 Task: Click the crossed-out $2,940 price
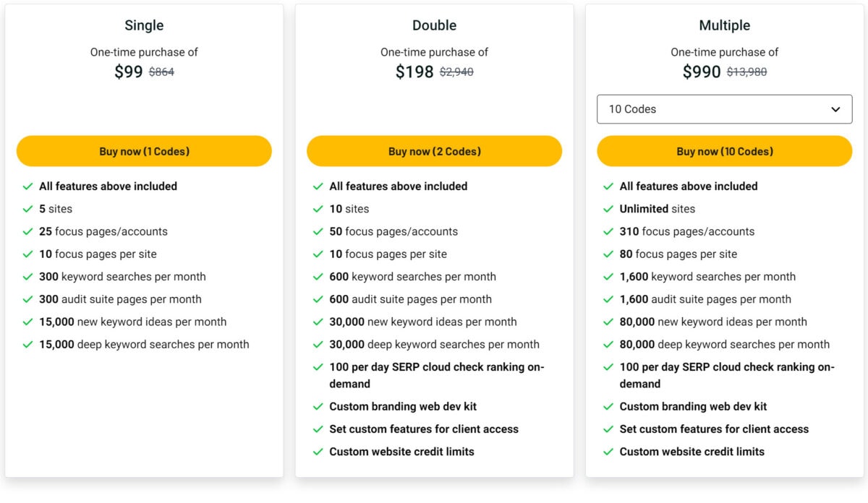pos(457,72)
